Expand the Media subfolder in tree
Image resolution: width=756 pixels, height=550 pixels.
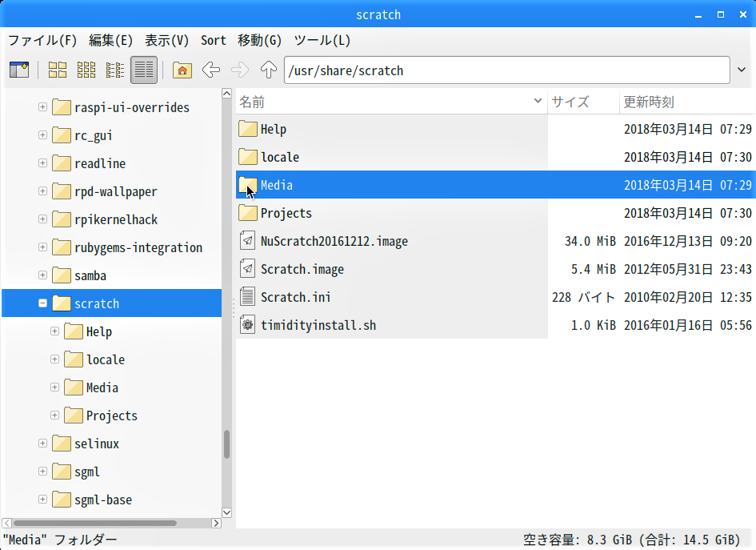click(x=54, y=387)
